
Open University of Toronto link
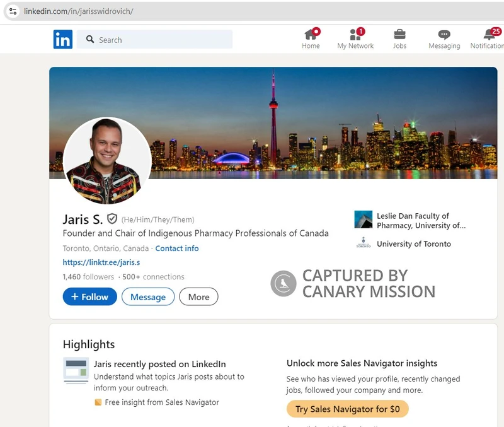pos(414,243)
